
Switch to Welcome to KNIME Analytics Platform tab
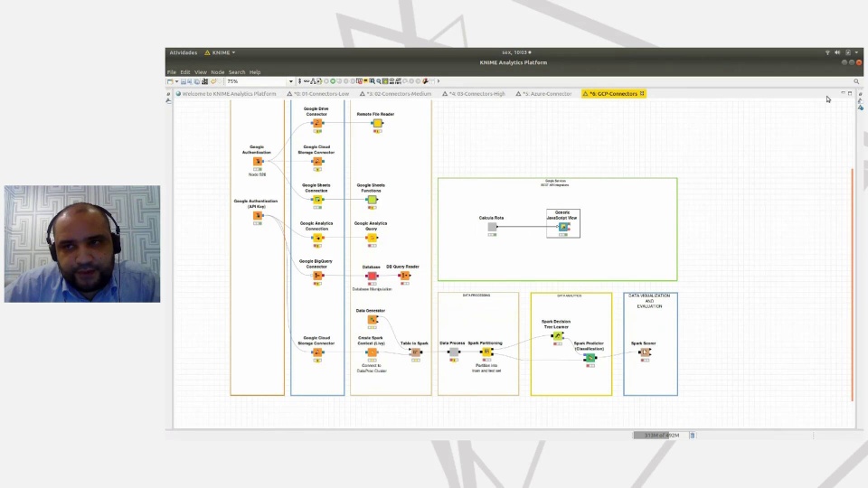226,94
